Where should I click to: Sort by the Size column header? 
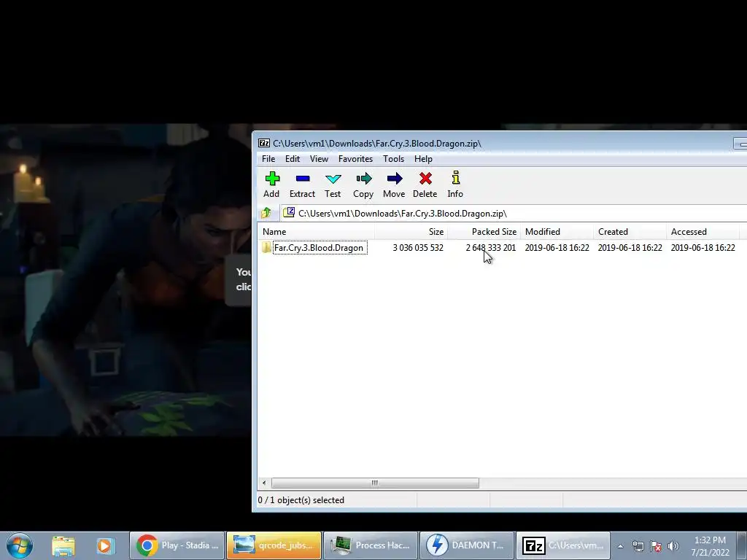411,232
